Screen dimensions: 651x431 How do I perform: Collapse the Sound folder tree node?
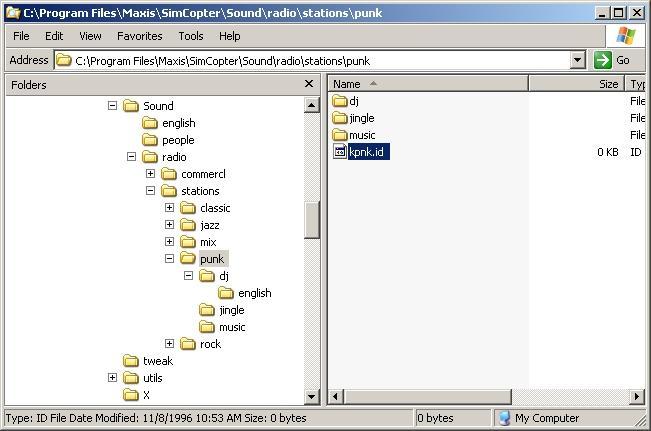[113, 106]
